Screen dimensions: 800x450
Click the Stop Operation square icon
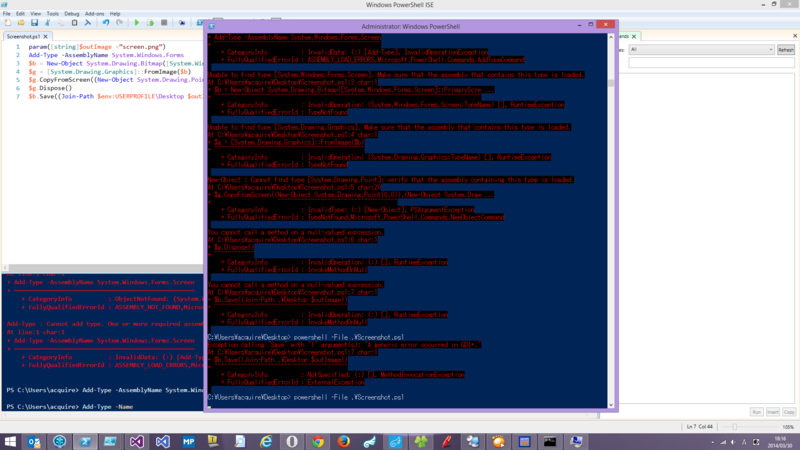coord(164,22)
